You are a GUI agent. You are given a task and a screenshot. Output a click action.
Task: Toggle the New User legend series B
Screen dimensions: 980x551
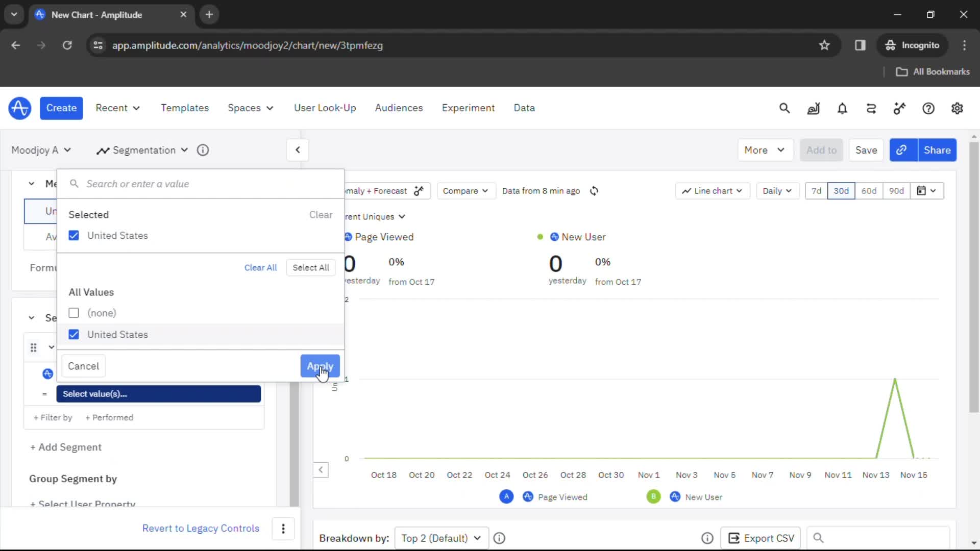click(685, 497)
